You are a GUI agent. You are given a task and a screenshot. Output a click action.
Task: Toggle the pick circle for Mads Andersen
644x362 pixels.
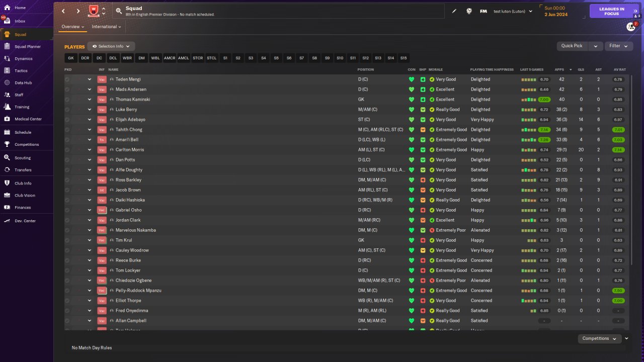pos(67,89)
